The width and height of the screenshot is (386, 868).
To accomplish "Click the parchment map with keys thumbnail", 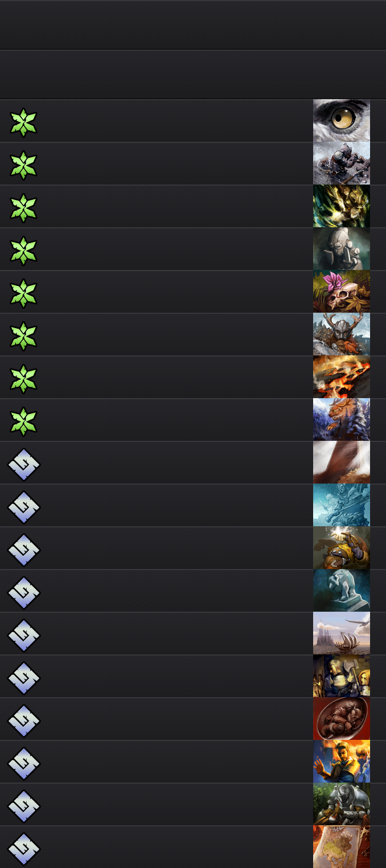I will tap(342, 847).
